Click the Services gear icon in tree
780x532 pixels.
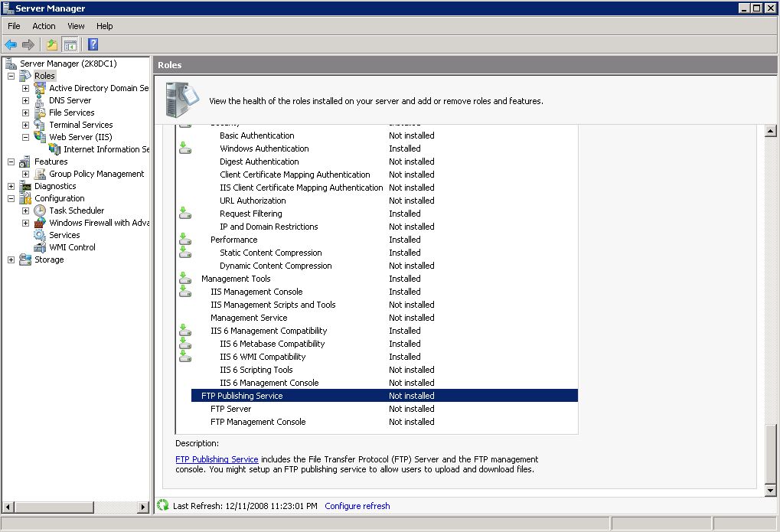(x=40, y=235)
